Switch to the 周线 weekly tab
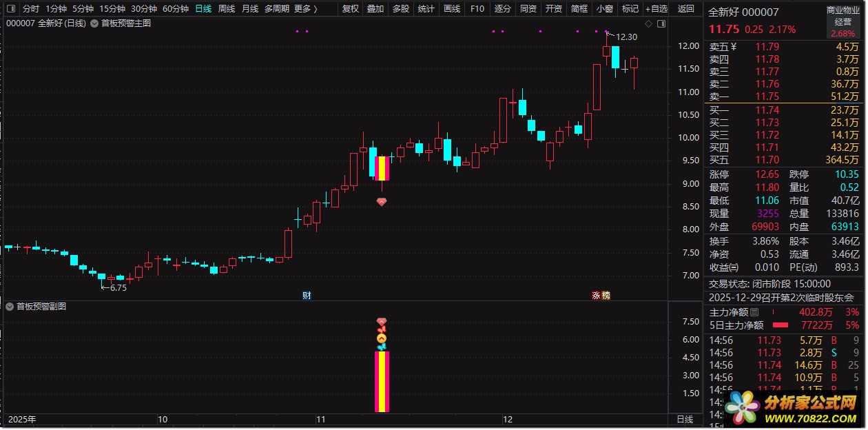This screenshot has height=430, width=868. [227, 9]
